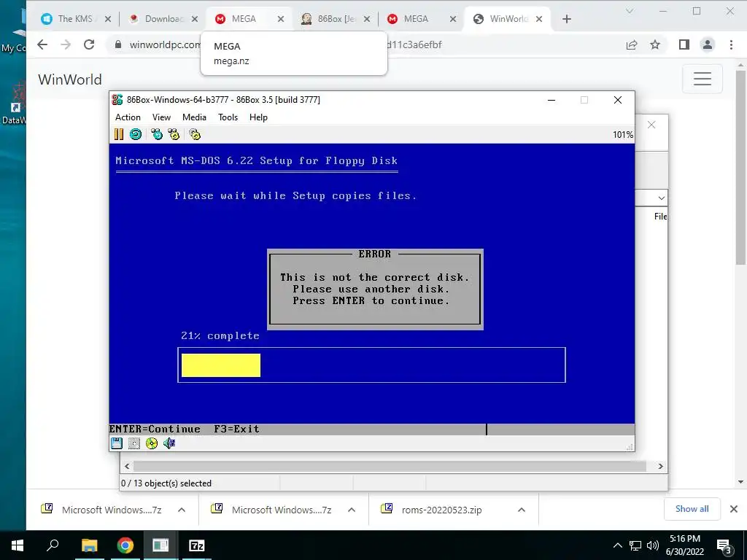
Task: Click the last yellow settings icon in 86Box toolbar
Action: [x=195, y=134]
